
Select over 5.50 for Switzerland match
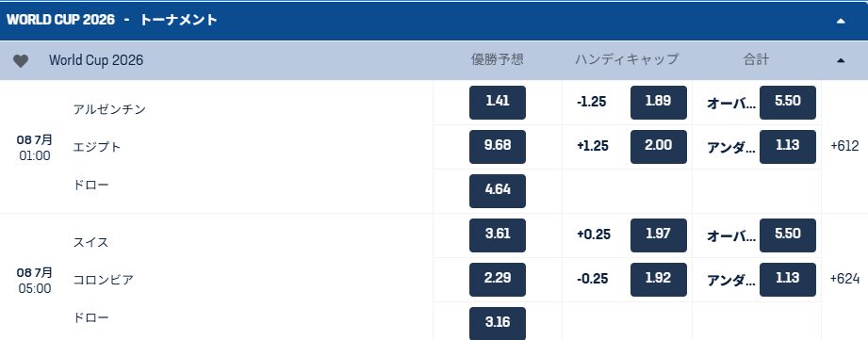[x=787, y=235]
